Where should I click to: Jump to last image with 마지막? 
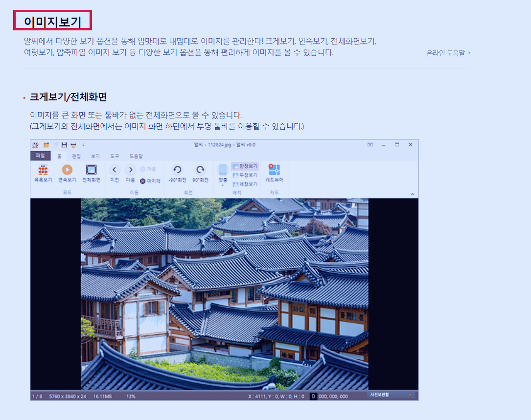(150, 181)
